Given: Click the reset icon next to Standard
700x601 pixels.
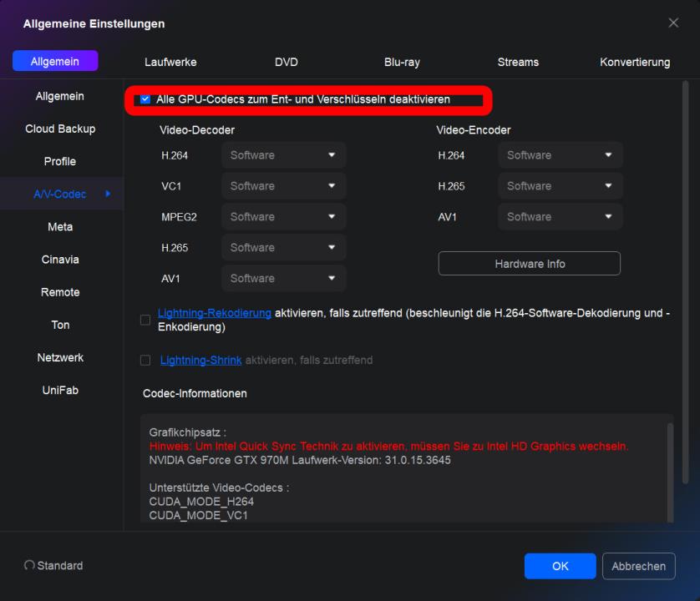Looking at the screenshot, I should point(30,566).
